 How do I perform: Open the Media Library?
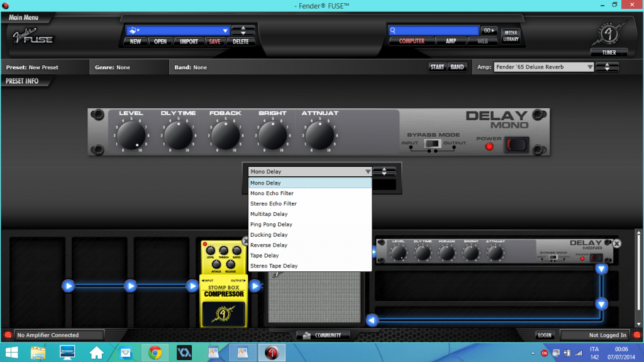click(x=511, y=36)
